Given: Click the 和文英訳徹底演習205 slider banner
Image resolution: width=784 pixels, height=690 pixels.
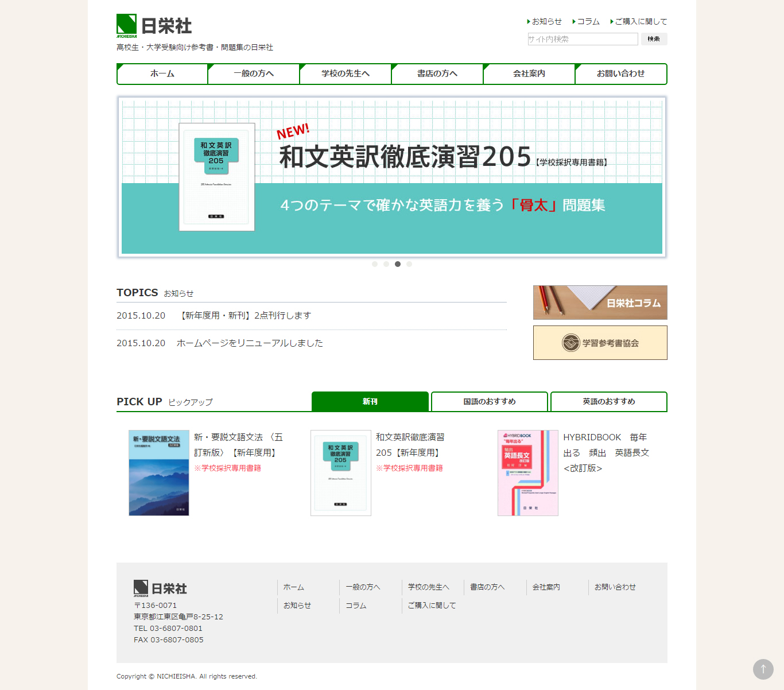Looking at the screenshot, I should pos(392,177).
